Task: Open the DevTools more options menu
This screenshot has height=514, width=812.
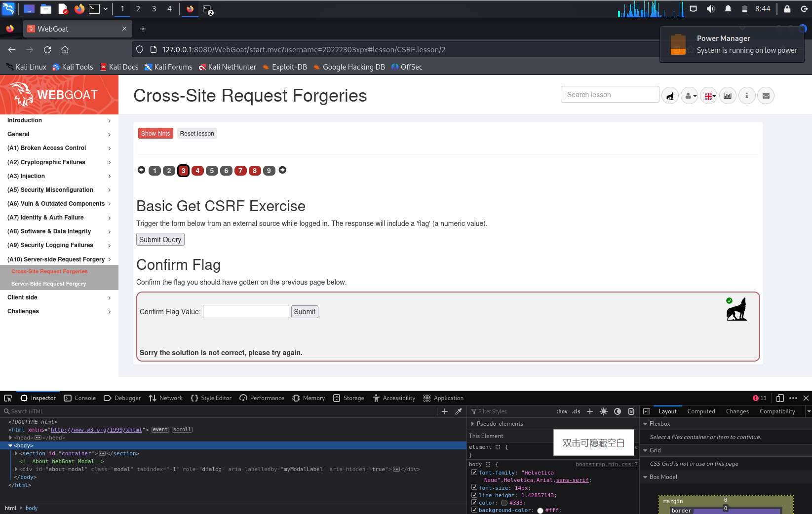Action: click(793, 398)
